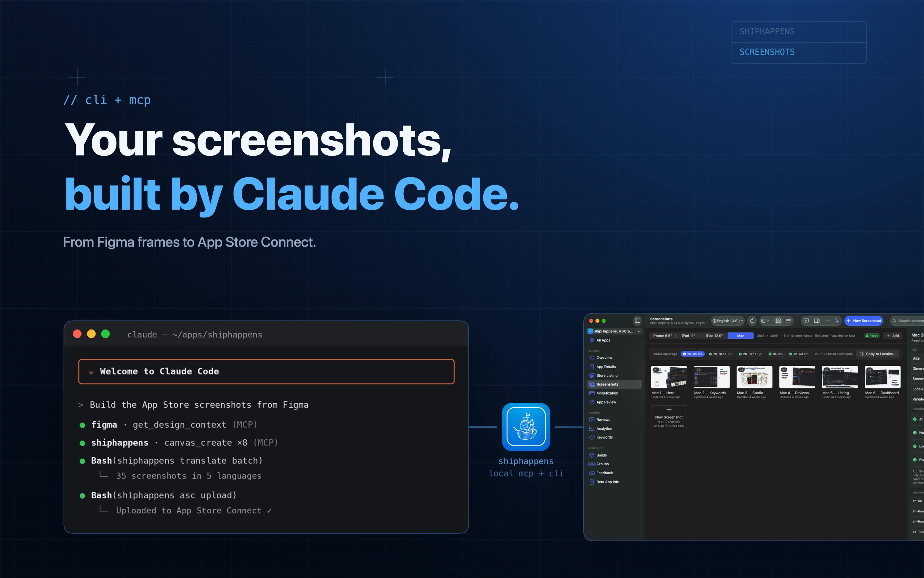Select the zh-Hans 6/6 locale chip

pos(721,354)
